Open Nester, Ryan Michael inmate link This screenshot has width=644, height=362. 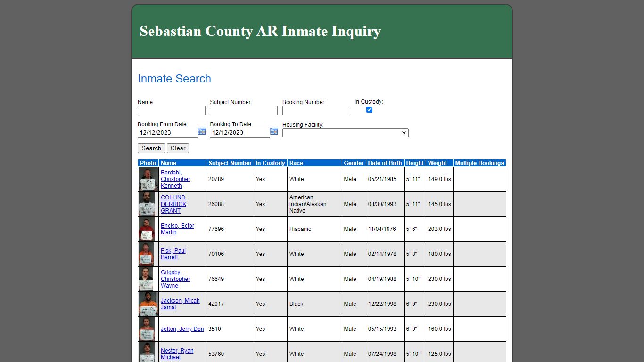[x=177, y=354]
